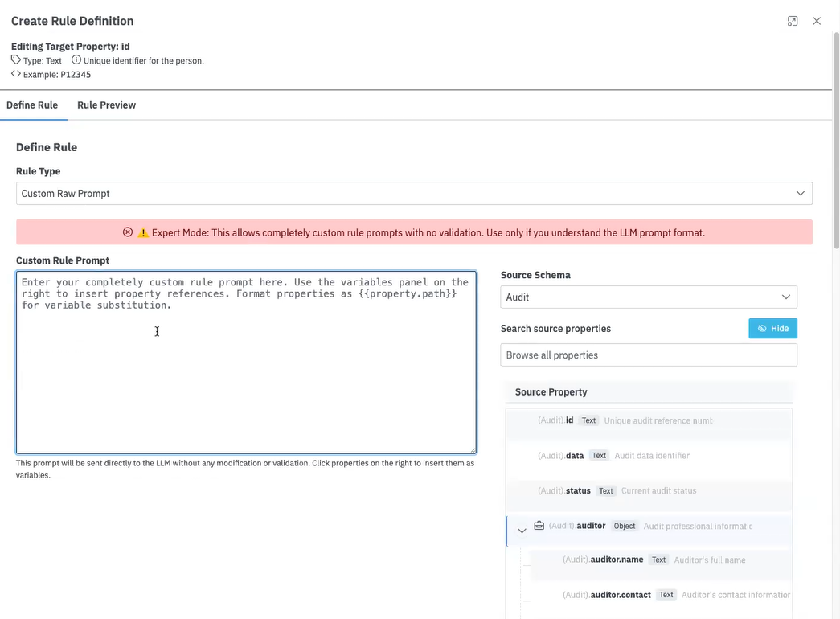Open the Rule Type dropdown
This screenshot has height=619, width=840.
[x=414, y=194]
